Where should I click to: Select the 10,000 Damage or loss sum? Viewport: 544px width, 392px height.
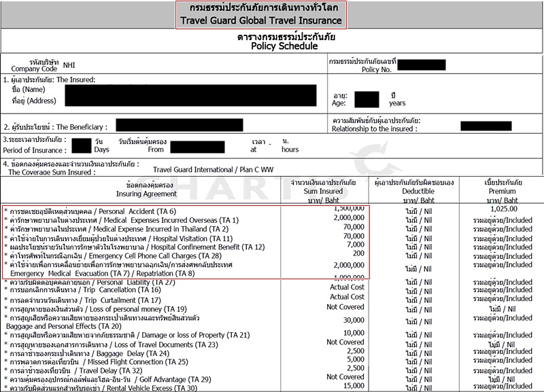pos(354,333)
